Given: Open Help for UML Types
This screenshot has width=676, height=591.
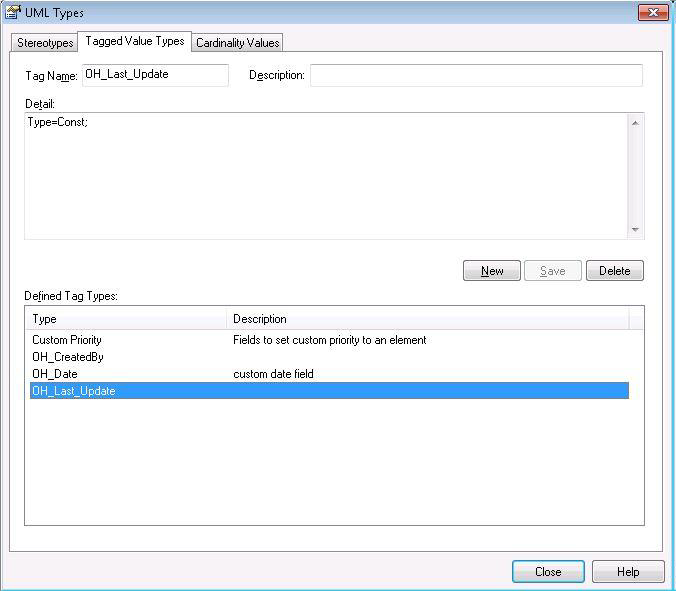Looking at the screenshot, I should (x=628, y=572).
